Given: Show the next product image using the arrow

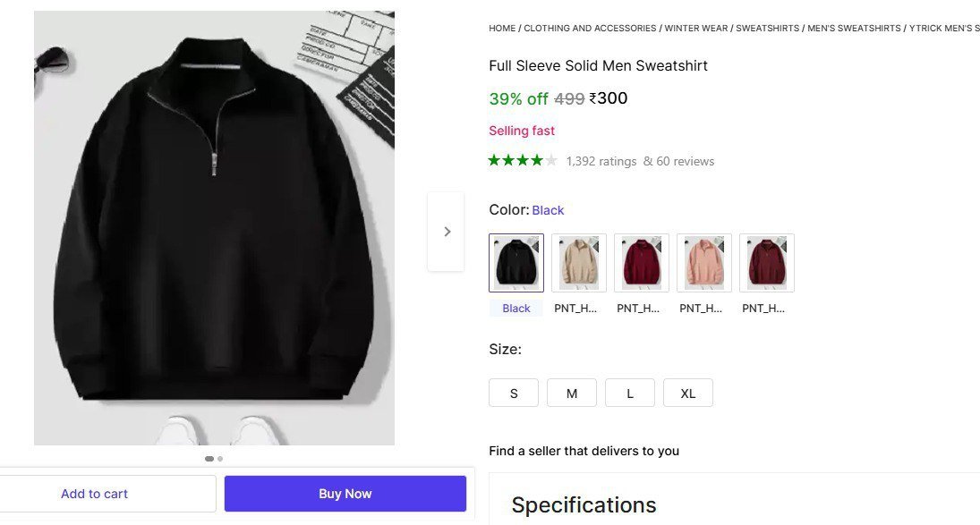Looking at the screenshot, I should pos(447,232).
